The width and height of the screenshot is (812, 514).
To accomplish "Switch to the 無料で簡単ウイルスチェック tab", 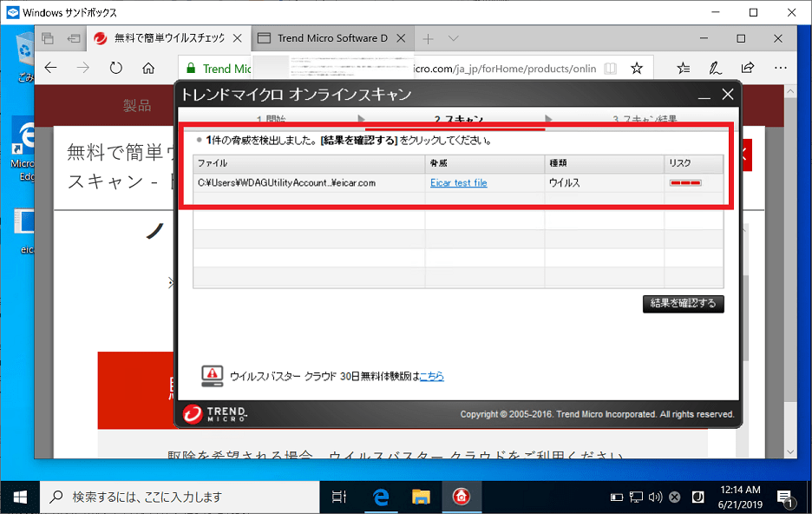I will (x=165, y=38).
